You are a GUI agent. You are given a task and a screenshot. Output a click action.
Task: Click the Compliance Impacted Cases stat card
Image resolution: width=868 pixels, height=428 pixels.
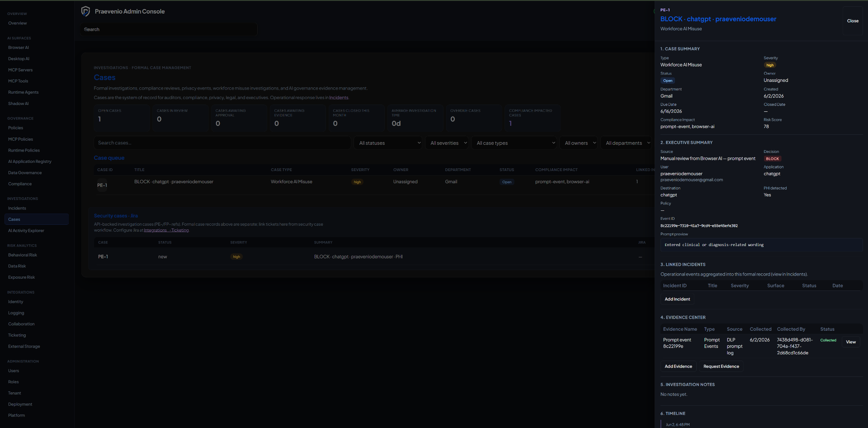[533, 118]
